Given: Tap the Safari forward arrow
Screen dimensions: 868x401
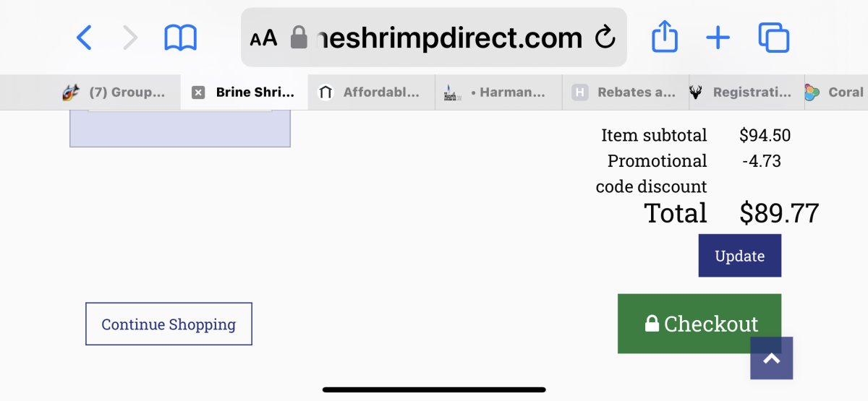Looking at the screenshot, I should point(130,38).
